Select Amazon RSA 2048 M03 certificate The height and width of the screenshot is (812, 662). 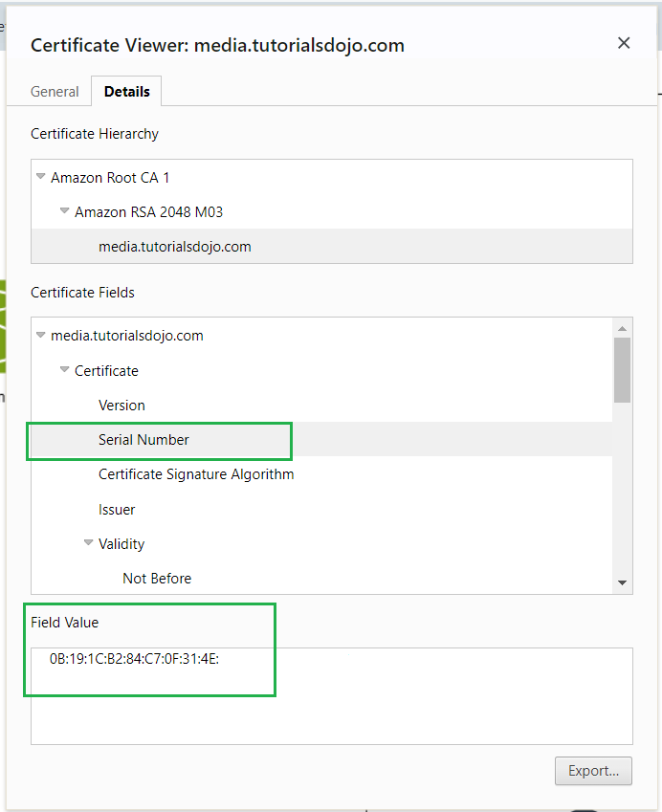click(148, 211)
